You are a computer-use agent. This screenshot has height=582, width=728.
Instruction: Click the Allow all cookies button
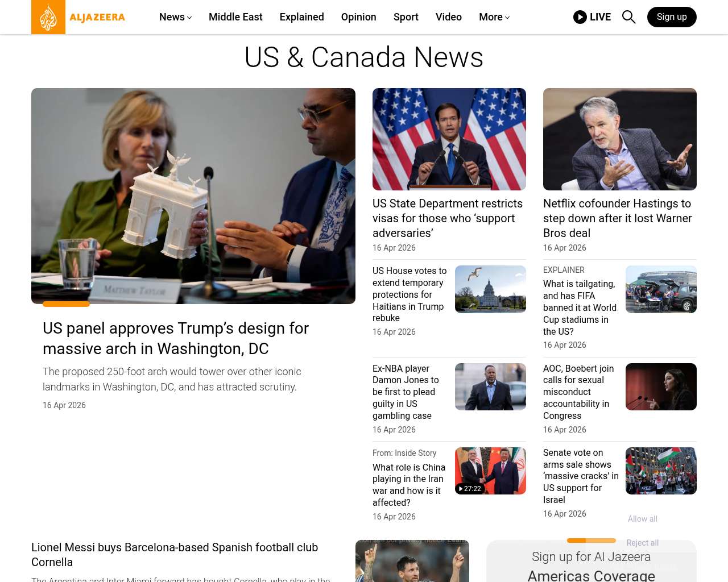(x=643, y=519)
